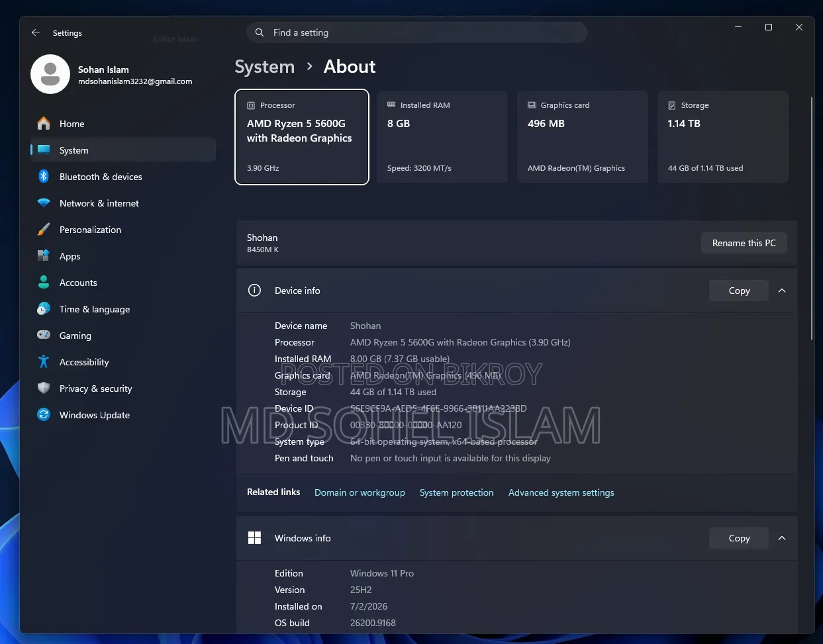Select the Processor summary card

point(302,137)
